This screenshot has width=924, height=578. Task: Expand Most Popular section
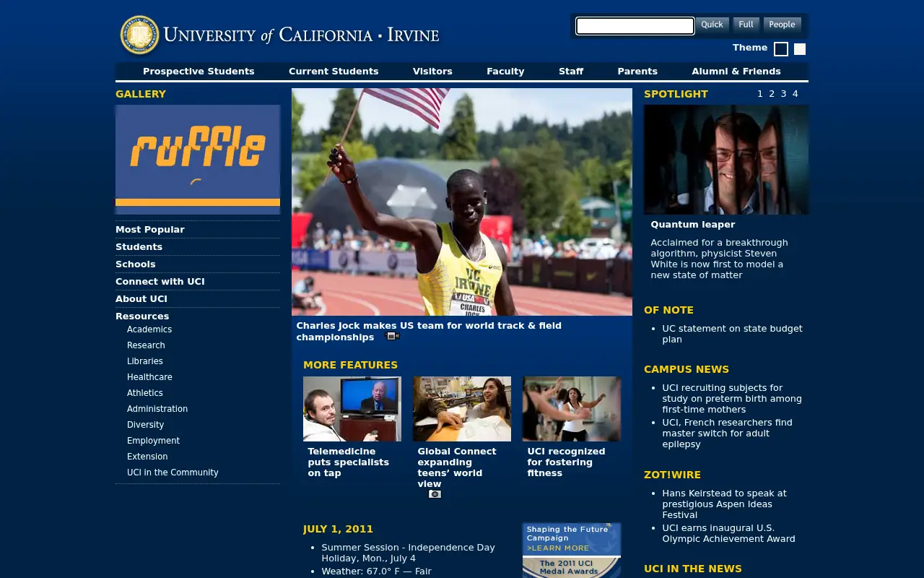[150, 230]
